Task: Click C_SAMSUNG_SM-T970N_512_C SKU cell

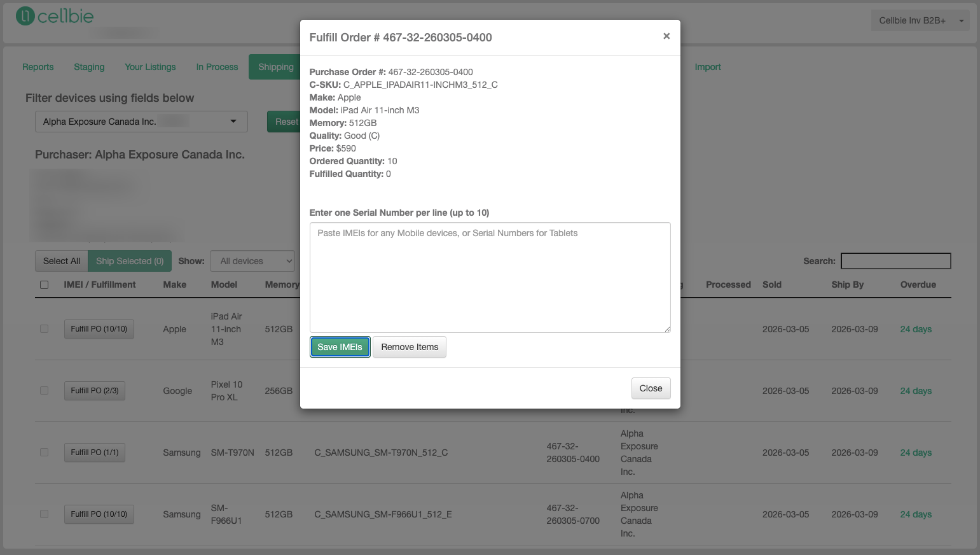Action: 381,453
